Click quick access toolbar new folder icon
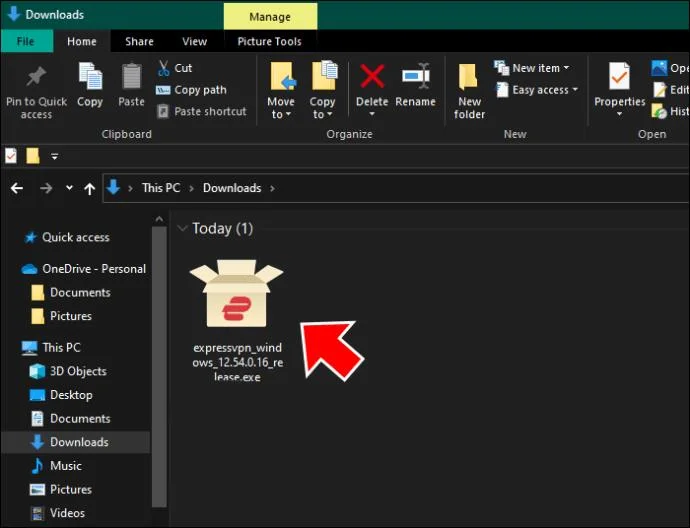Viewport: 690px width, 528px height. pyautogui.click(x=33, y=156)
